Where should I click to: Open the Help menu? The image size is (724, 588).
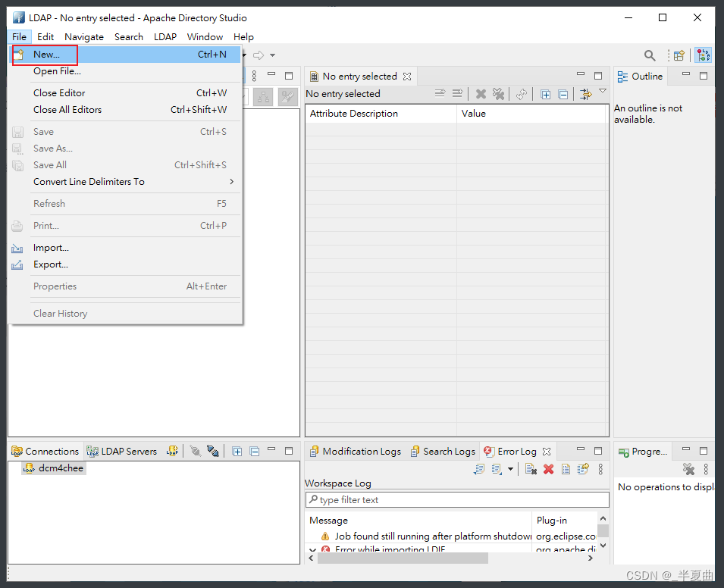[x=243, y=37]
